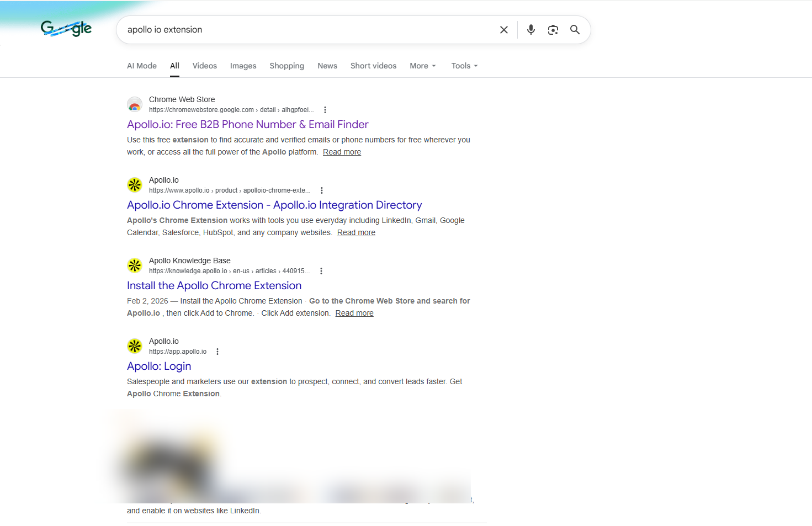
Task: Click the Chrome Web Store site name
Action: pos(182,99)
